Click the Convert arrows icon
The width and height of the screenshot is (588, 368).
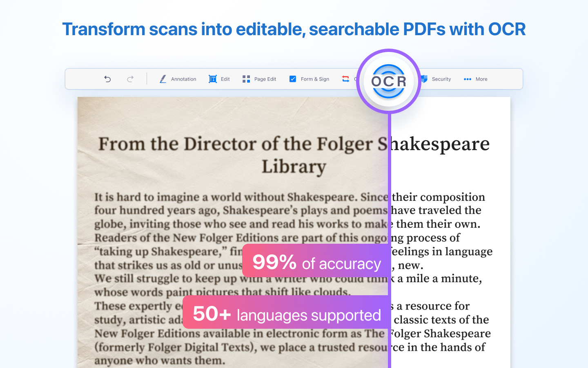point(345,79)
